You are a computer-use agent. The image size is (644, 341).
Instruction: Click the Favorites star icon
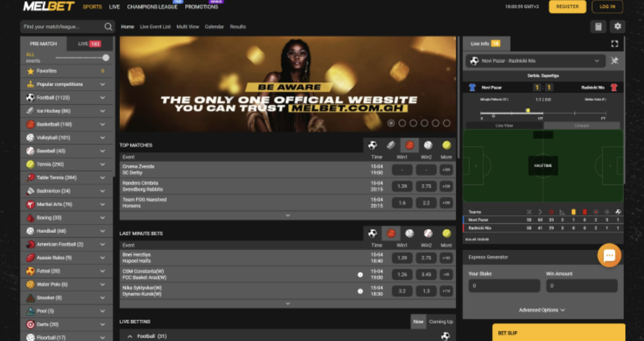click(30, 71)
